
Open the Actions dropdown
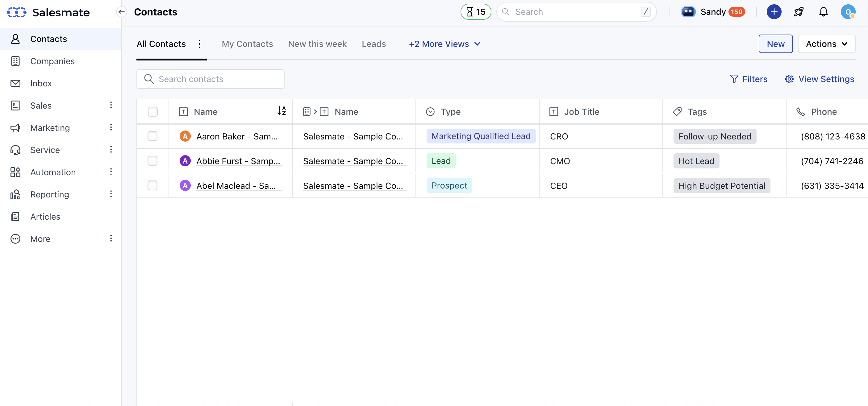point(827,44)
